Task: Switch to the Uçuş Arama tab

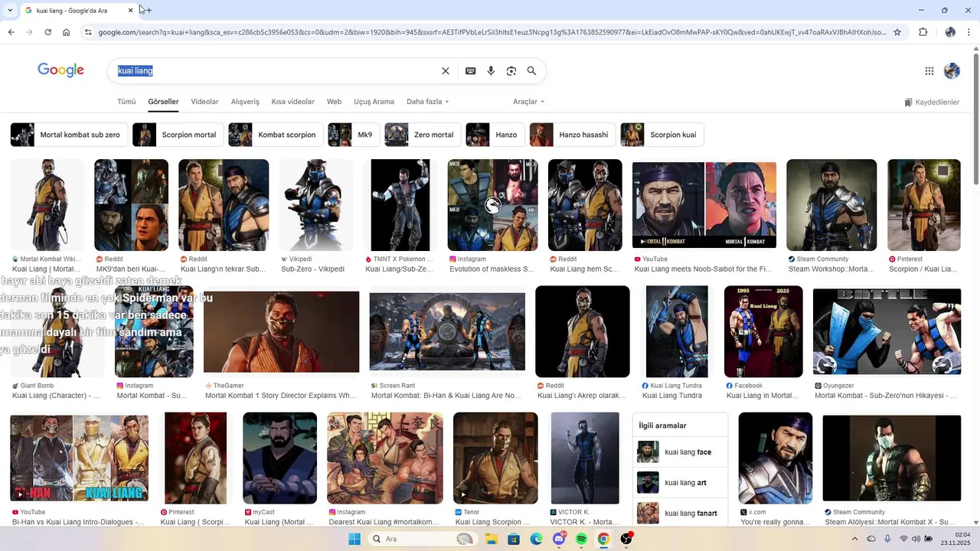Action: (374, 102)
